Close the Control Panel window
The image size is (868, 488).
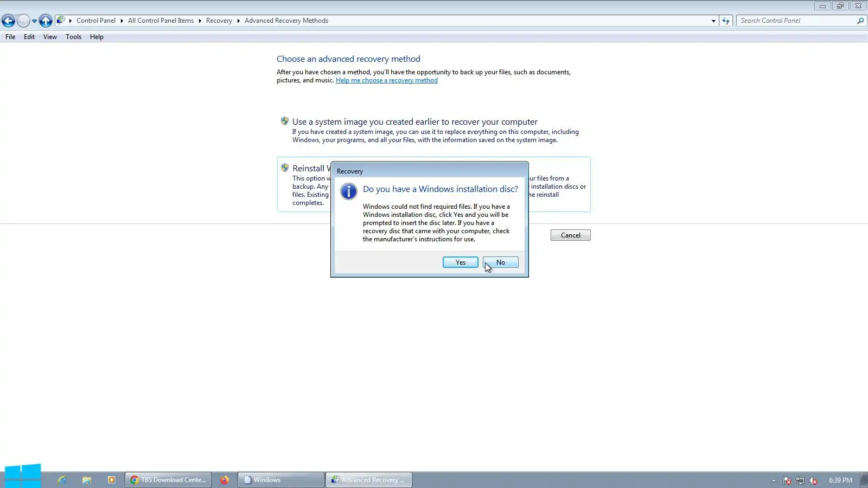click(x=858, y=6)
